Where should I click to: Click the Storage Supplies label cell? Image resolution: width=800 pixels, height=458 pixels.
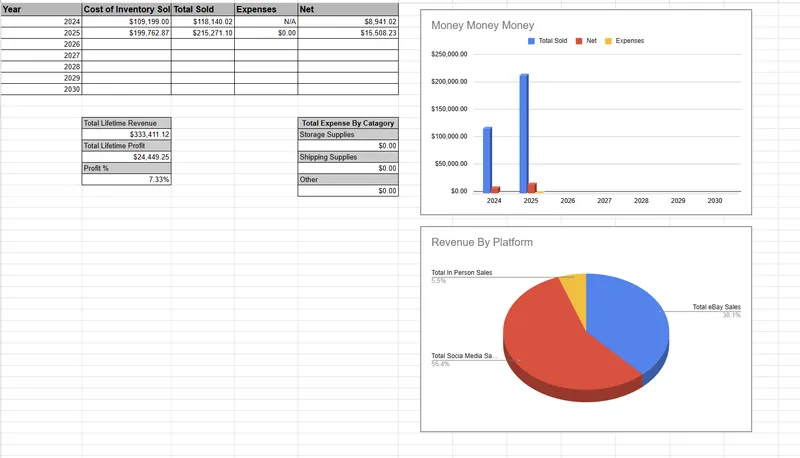(348, 134)
